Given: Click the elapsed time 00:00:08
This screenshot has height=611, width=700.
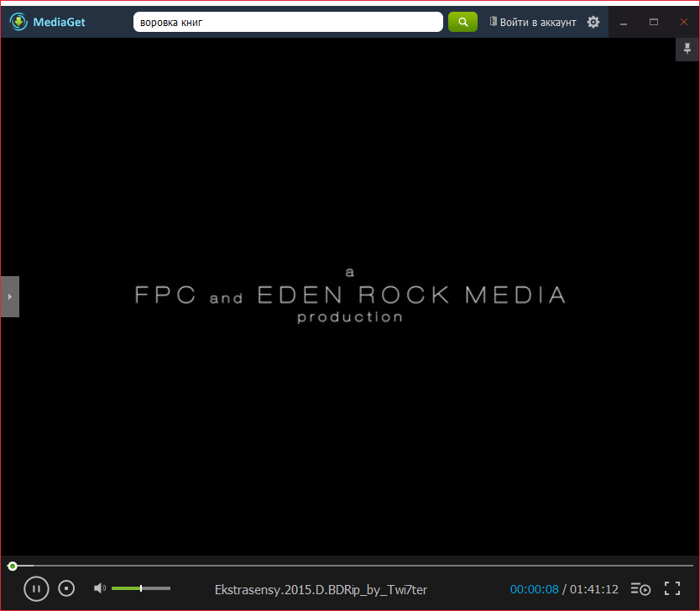Looking at the screenshot, I should click(x=534, y=589).
